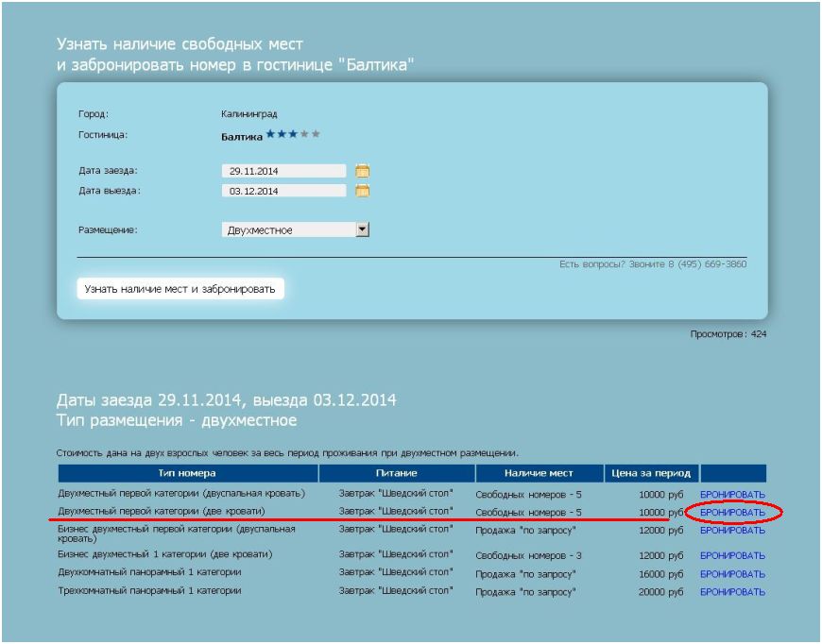Book Двухместный первой категории (двуспальная кровать) room

(x=732, y=495)
